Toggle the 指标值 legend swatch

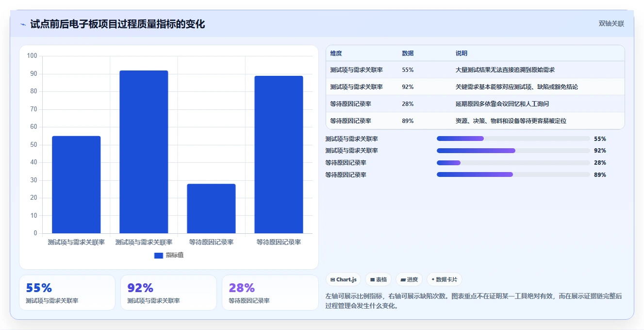[x=159, y=255]
